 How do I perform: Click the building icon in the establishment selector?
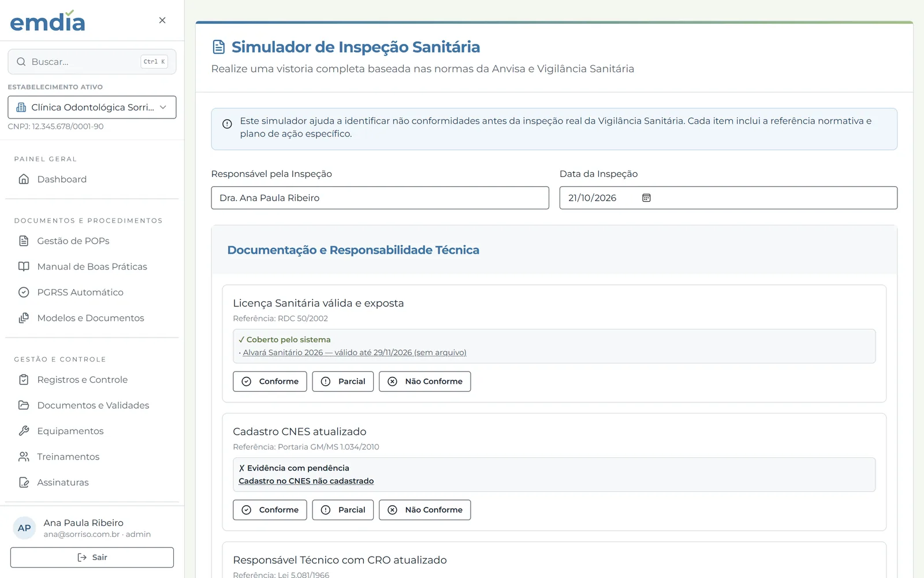[x=21, y=108]
